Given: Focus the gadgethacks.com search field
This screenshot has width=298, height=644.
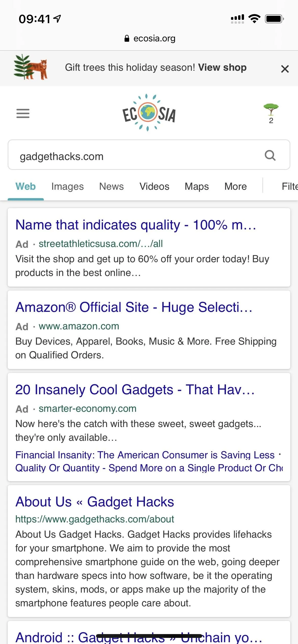Looking at the screenshot, I should (149, 155).
